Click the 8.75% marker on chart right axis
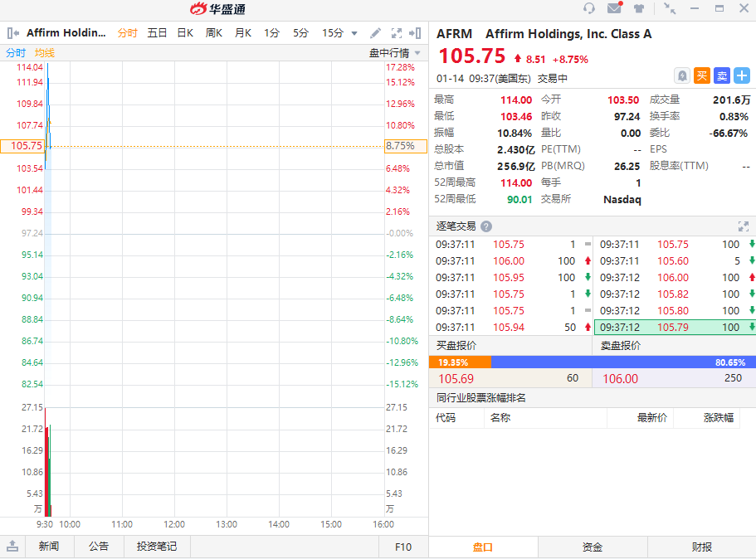This screenshot has width=756, height=559. 406,146
